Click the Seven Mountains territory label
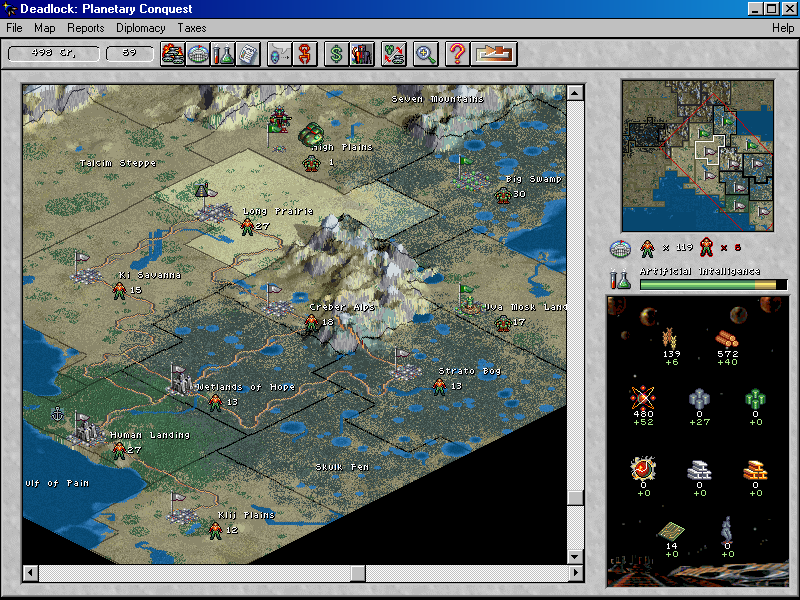Viewport: 800px width, 600px height. point(437,99)
